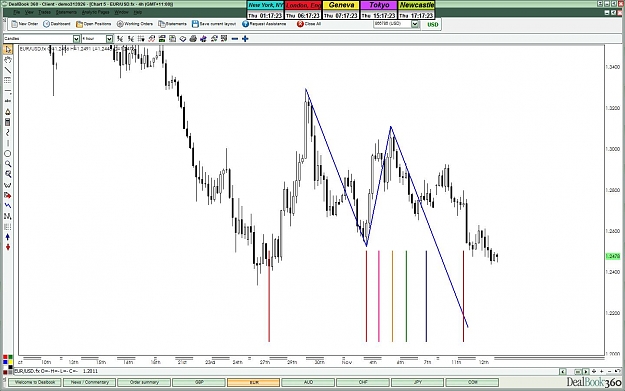The height and width of the screenshot is (391, 625).
Task: Expand the Candles chart type dropdown
Action: (x=76, y=39)
